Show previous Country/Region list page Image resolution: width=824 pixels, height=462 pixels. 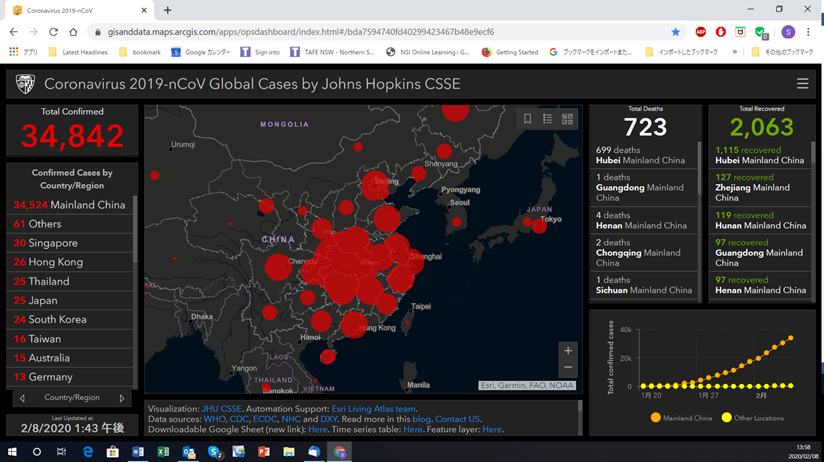(22, 398)
